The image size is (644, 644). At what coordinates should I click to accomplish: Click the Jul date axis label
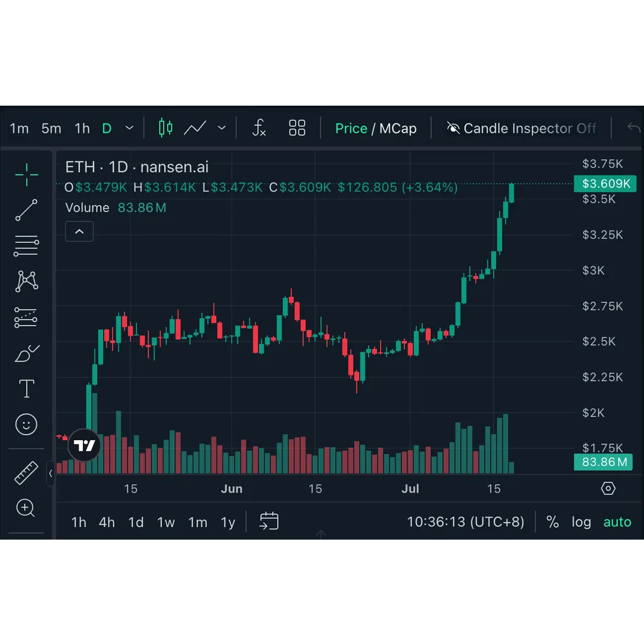[410, 489]
